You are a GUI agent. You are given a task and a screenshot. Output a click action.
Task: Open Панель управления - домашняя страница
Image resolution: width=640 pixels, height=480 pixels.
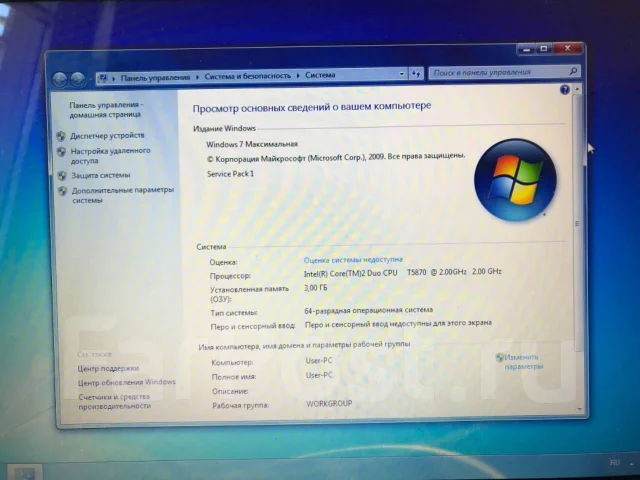[x=106, y=110]
